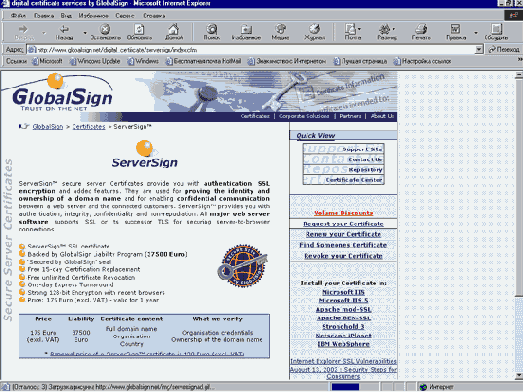The width and height of the screenshot is (523, 392).
Task: Open Support Center in Quick View
Action: pyautogui.click(x=344, y=149)
